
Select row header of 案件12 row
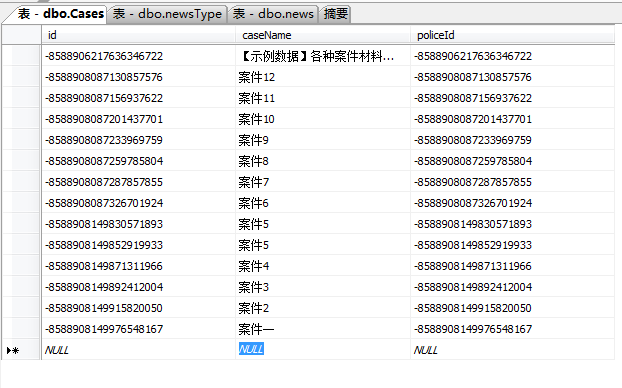click(x=21, y=77)
